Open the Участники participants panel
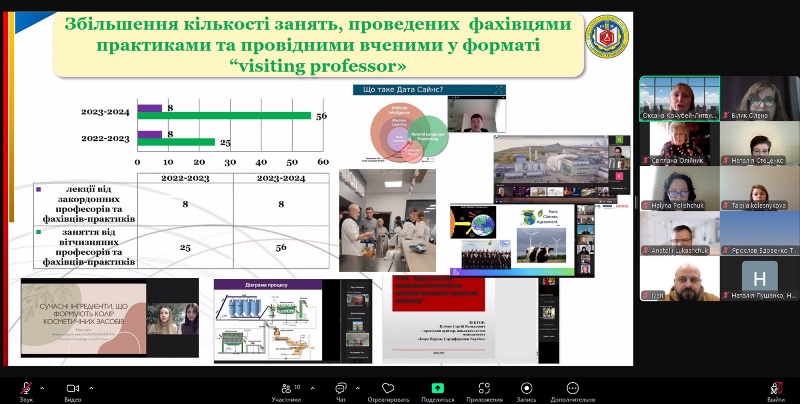Screen dimensions: 800x404 (287, 391)
